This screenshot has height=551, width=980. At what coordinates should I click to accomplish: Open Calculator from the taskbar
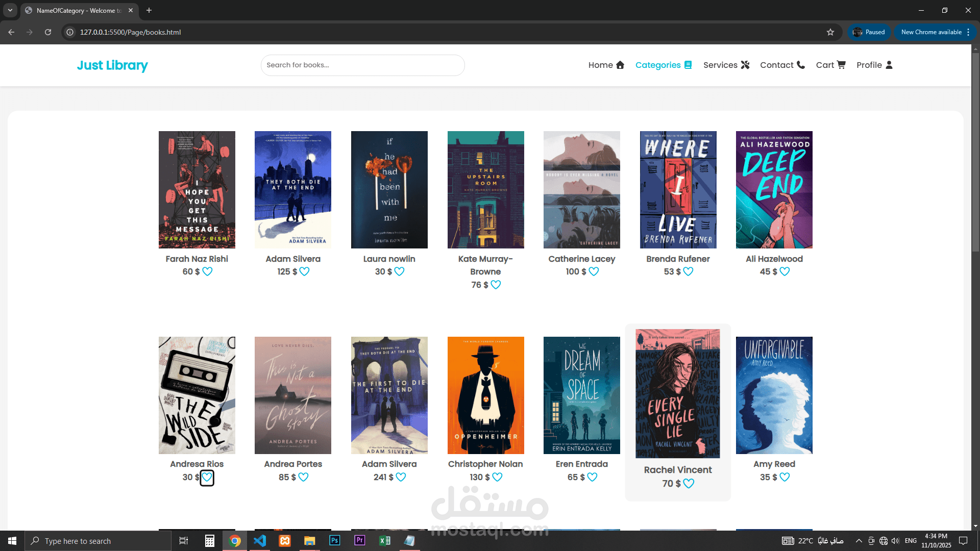pyautogui.click(x=210, y=541)
